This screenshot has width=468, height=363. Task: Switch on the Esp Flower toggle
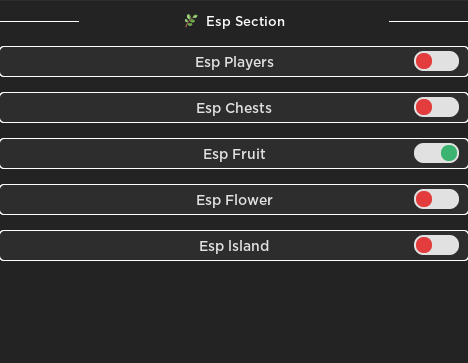436,199
